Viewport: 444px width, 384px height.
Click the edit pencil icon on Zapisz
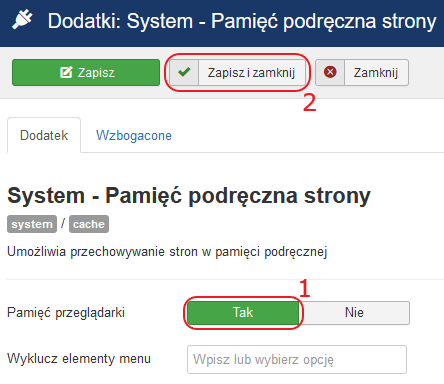pyautogui.click(x=66, y=72)
